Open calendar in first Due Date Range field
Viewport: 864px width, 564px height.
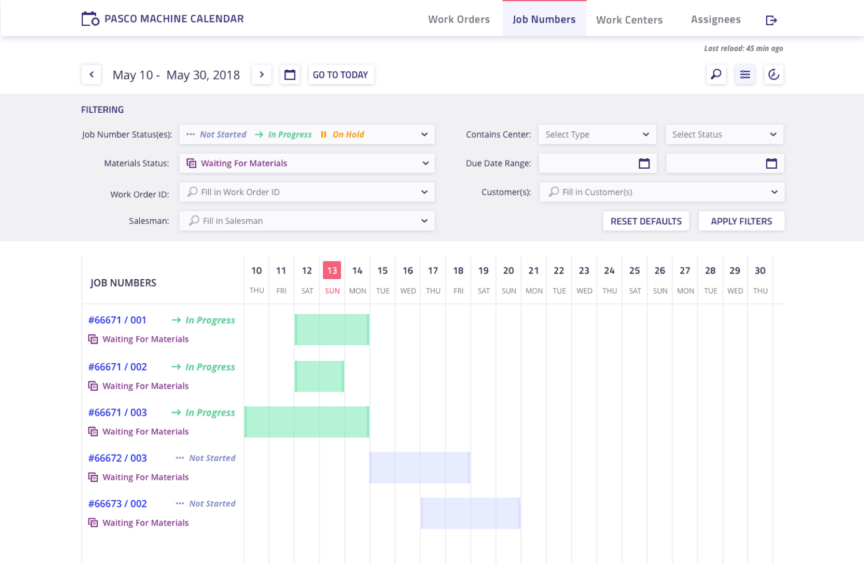(x=644, y=163)
